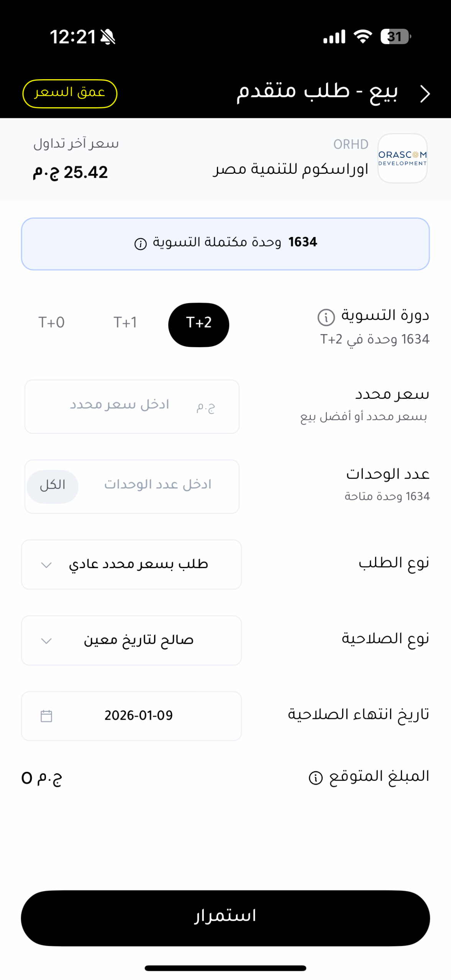Tap the info icon next to دورة التسوية

tap(326, 317)
